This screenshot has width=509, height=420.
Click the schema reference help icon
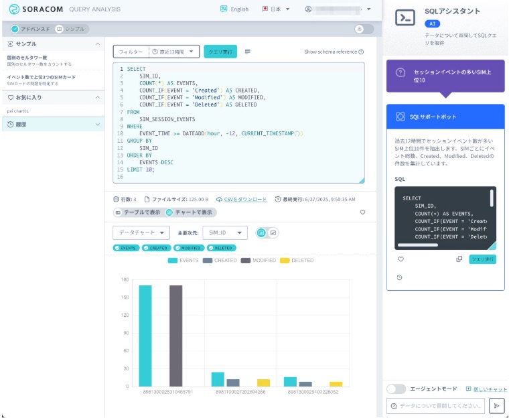tap(361, 52)
